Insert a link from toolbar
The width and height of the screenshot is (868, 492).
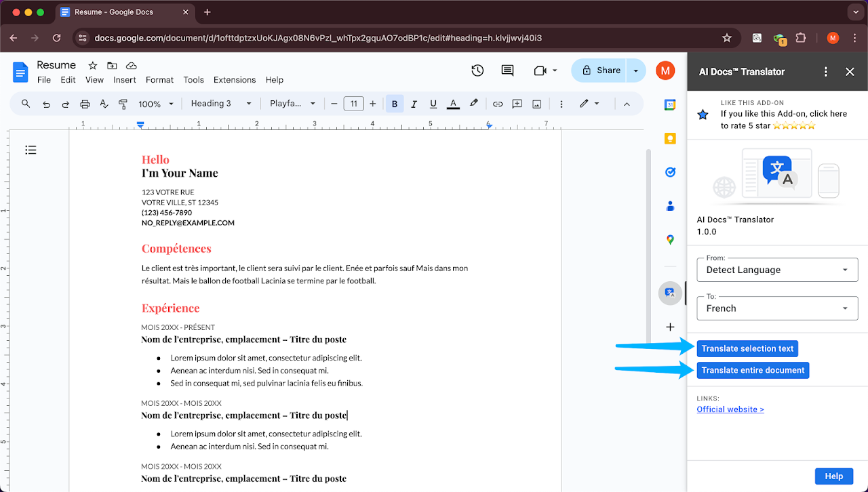point(498,104)
